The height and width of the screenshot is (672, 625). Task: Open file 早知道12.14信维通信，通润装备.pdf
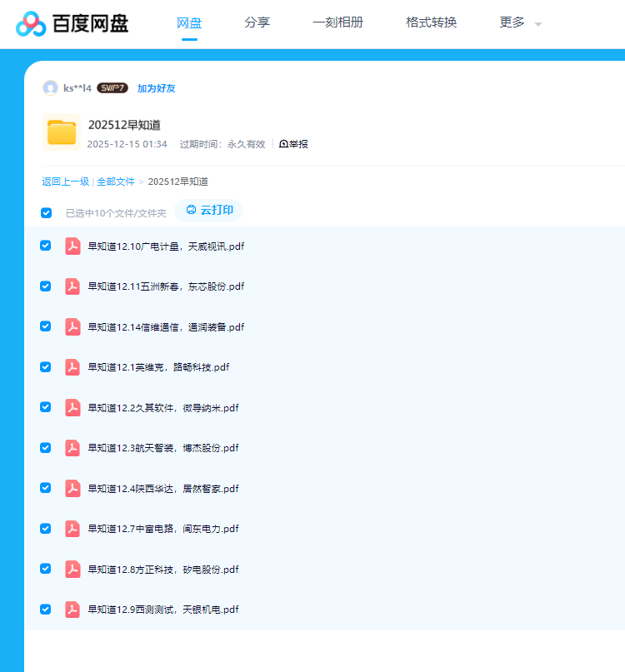point(166,327)
